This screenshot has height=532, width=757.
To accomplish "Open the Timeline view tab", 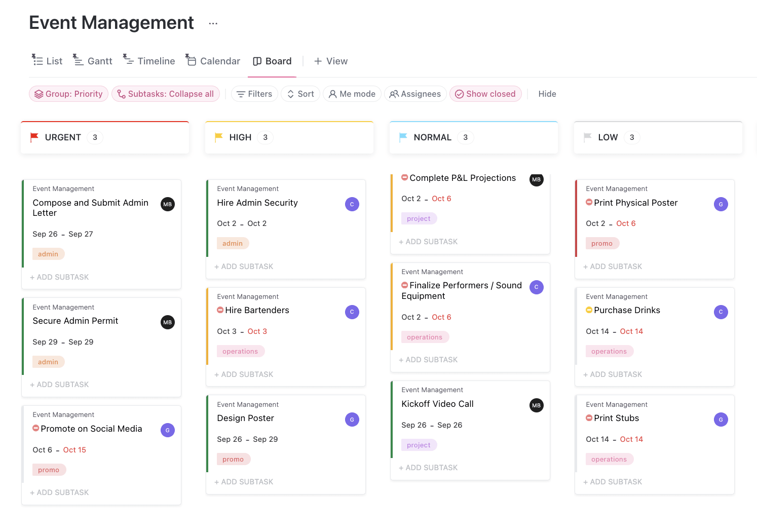I will click(x=149, y=61).
